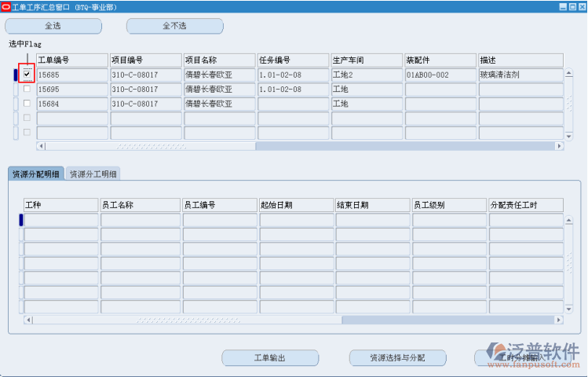Image resolution: width=588 pixels, height=377 pixels.
Task: Click the 装配件 cell containing 01AB00-002
Action: tap(440, 75)
